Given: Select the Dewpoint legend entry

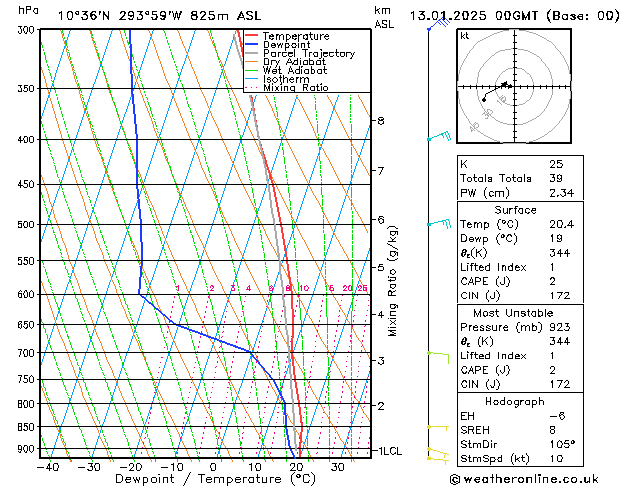Looking at the screenshot, I should coord(289,45).
